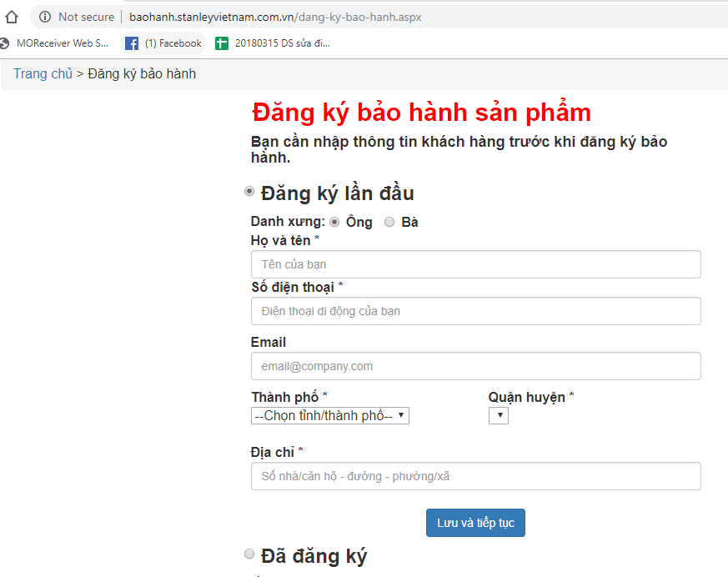Viewport: 728px width, 577px height.
Task: Click the Email input field
Action: 475,366
